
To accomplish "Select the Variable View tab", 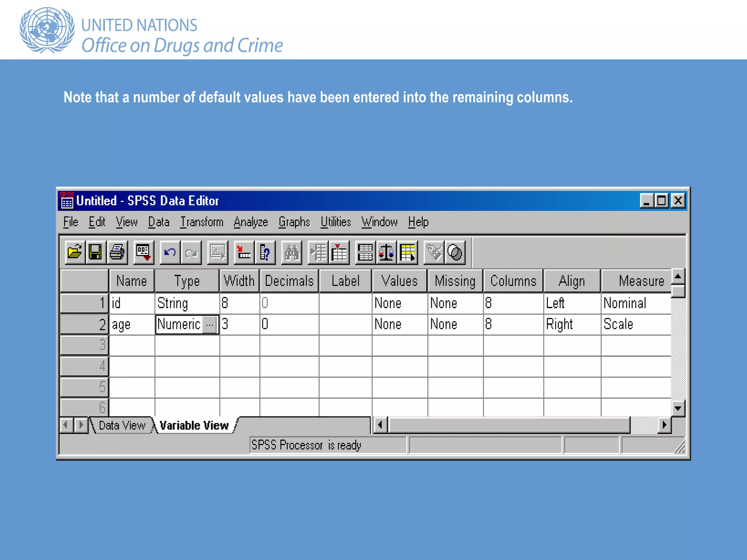I will 194,425.
